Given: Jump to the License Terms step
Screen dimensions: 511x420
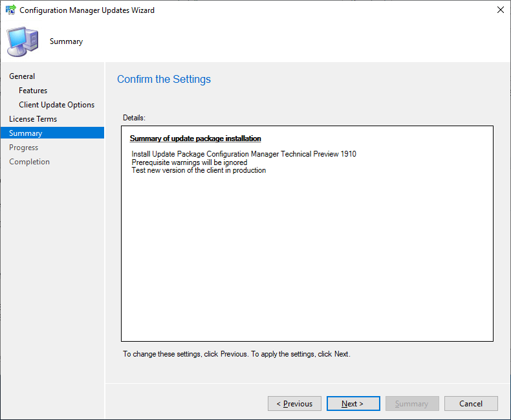Looking at the screenshot, I should click(x=33, y=119).
